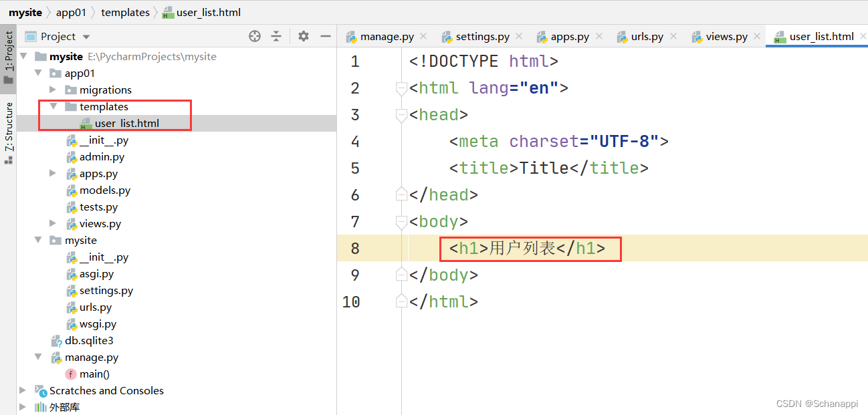Switch to the views.py tab
Image resolution: width=868 pixels, height=415 pixels.
click(x=726, y=37)
